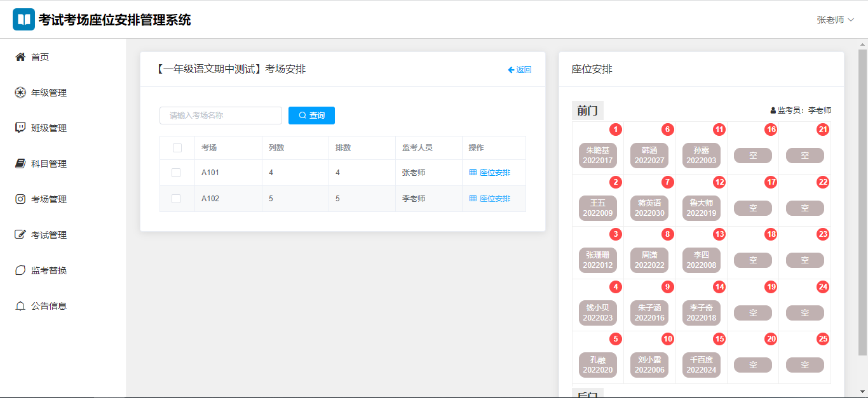The height and width of the screenshot is (398, 868).
Task: Select seat of 韩涵 2022027
Action: [649, 156]
